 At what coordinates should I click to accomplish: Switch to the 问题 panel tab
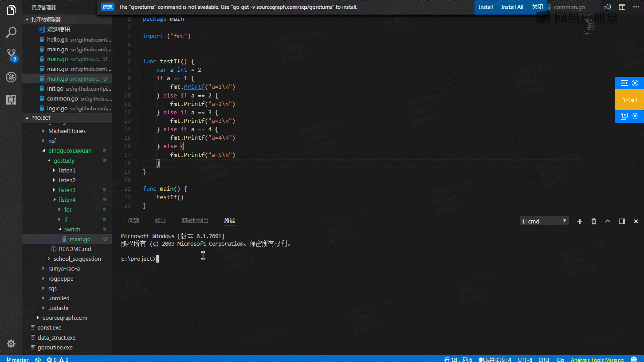click(133, 221)
